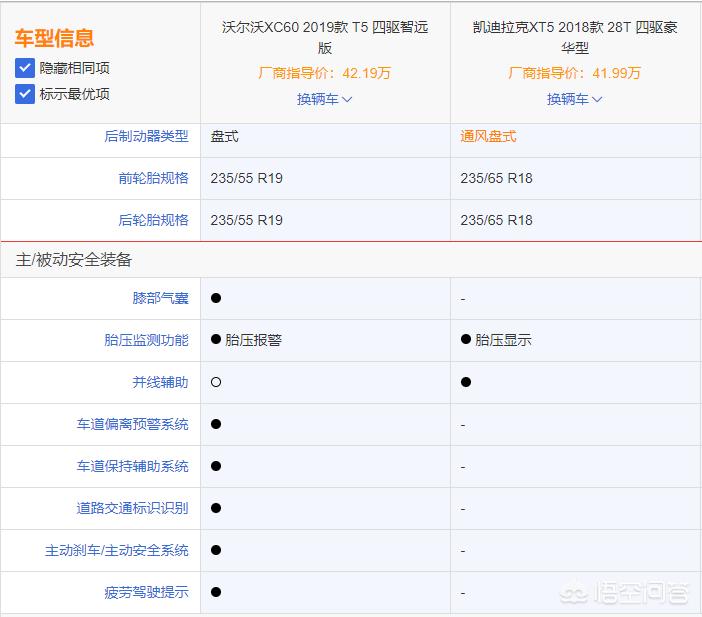Image resolution: width=702 pixels, height=617 pixels.
Task: Click the highlighted 通风盘式 value
Action: (488, 136)
